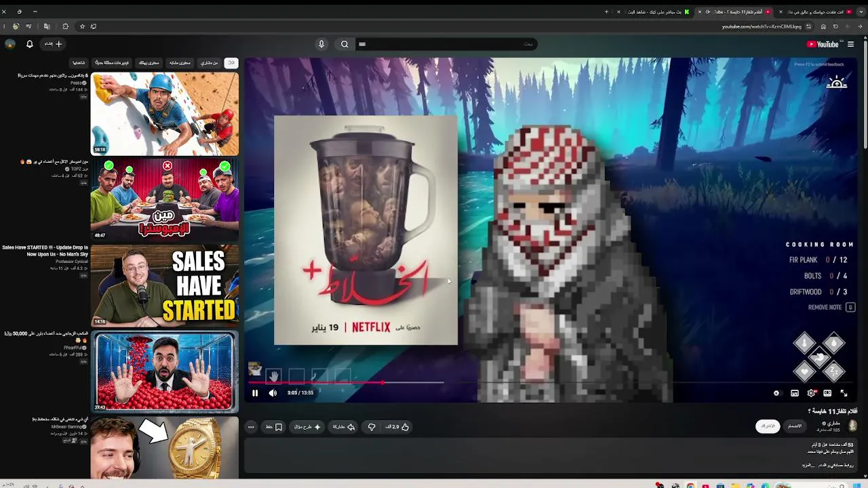Switch to the بث مباشر على كيك tab
This screenshot has width=868, height=488.
(x=652, y=12)
